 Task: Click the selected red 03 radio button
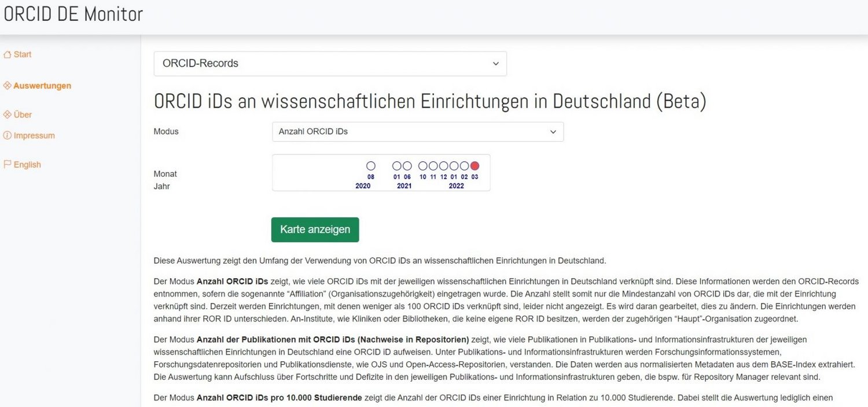pos(475,166)
